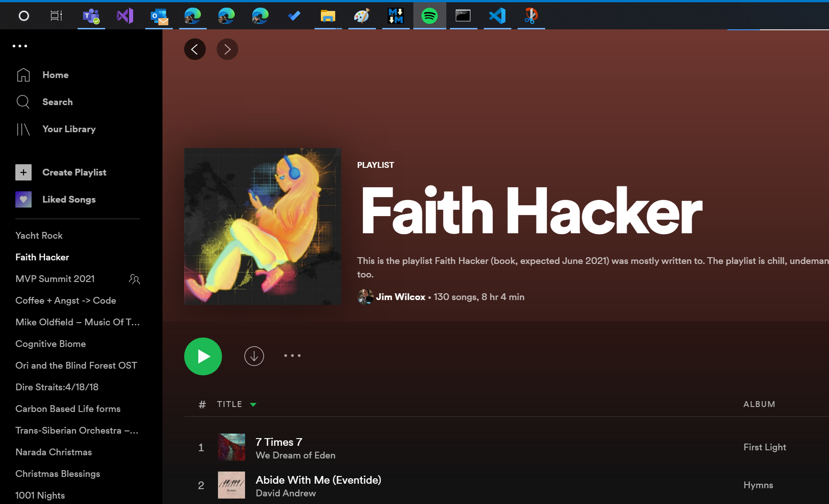The height and width of the screenshot is (504, 829).
Task: Click the Abide With Me album thumbnail
Action: pos(232,485)
